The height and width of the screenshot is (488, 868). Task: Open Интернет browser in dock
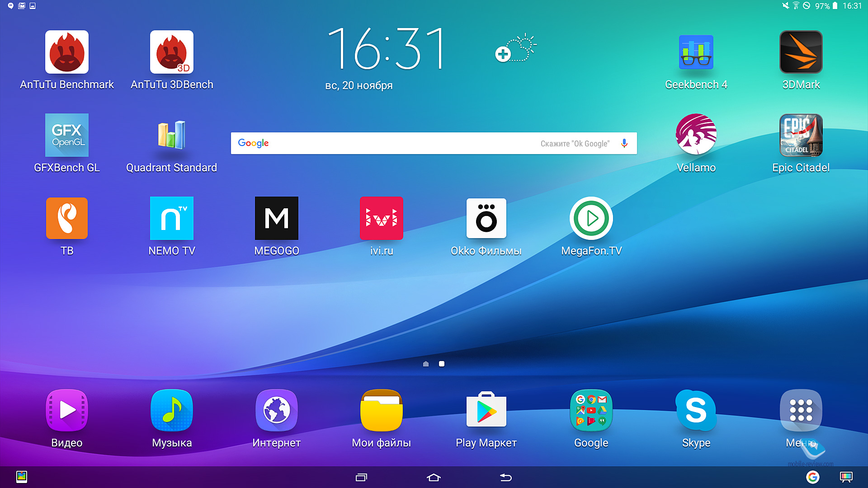pos(277,410)
